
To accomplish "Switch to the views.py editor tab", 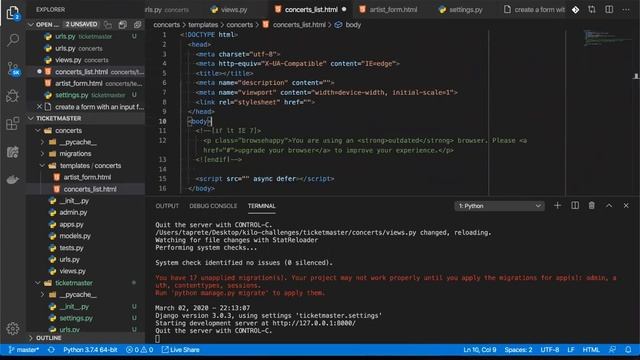I will (229, 9).
